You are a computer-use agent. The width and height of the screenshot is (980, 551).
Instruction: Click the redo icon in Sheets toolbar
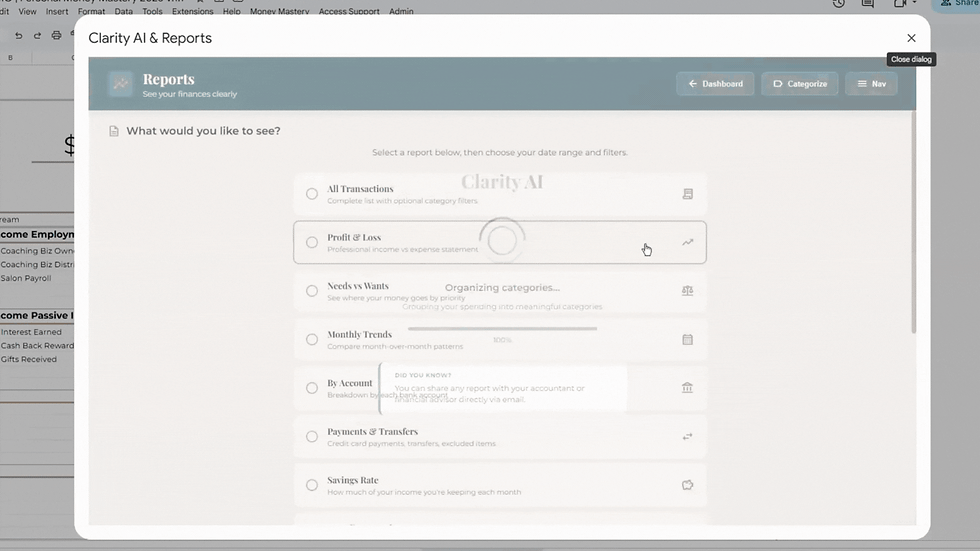pyautogui.click(x=38, y=36)
